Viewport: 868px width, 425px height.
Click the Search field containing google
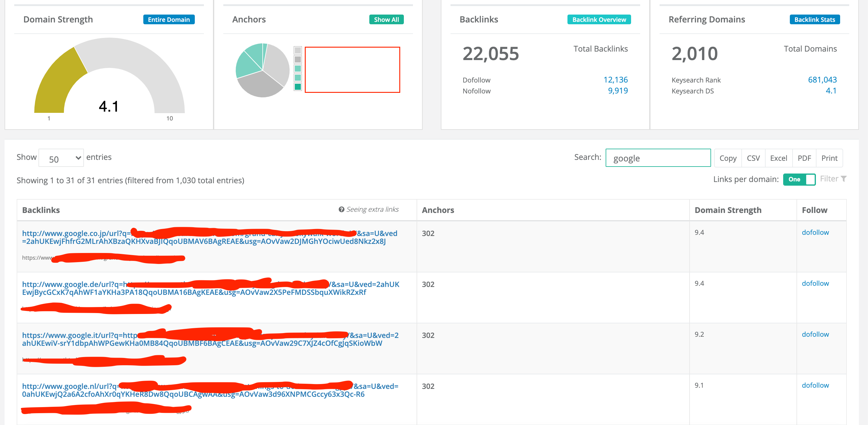pyautogui.click(x=658, y=158)
